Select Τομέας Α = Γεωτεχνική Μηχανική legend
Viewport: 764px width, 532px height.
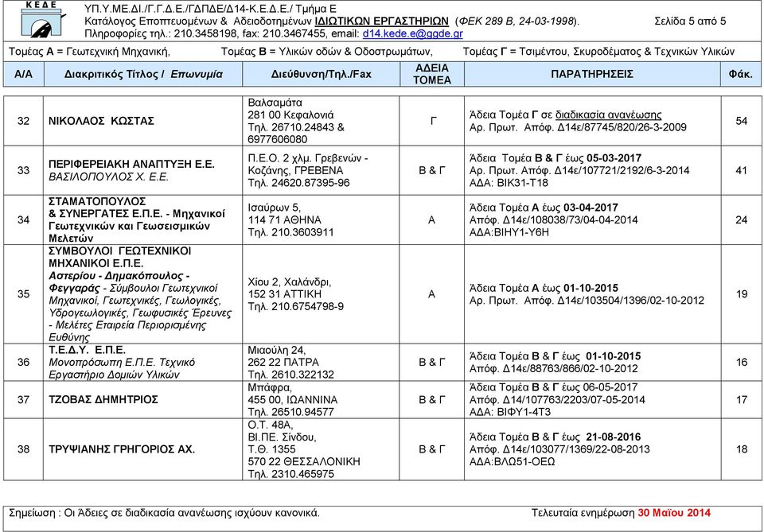(x=89, y=52)
